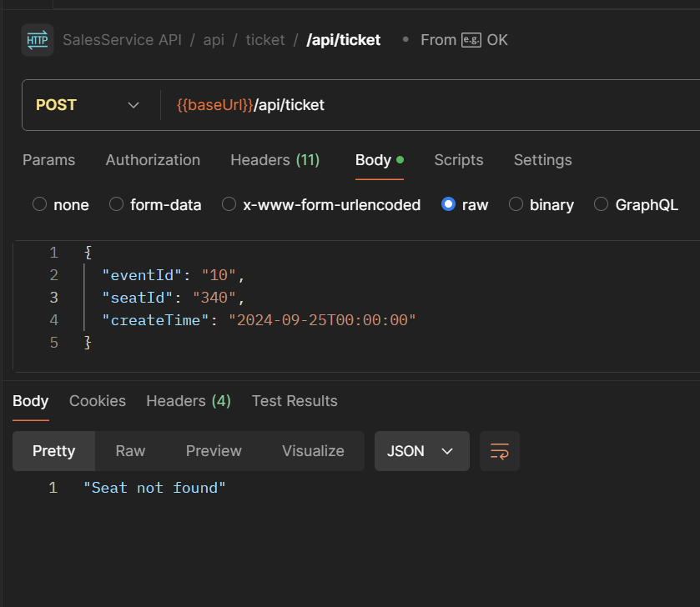Switch response view to Raw

click(130, 451)
